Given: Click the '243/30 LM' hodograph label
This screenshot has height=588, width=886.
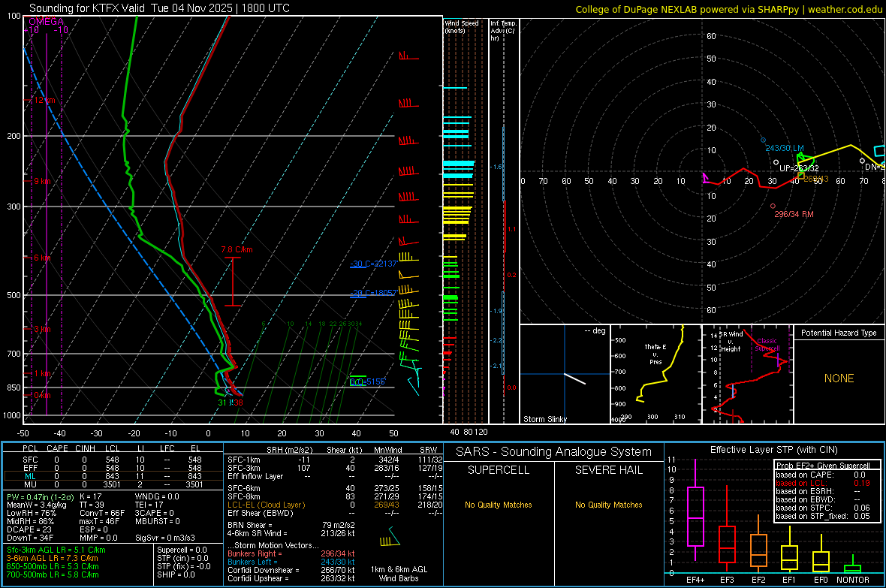Looking at the screenshot, I should click(785, 148).
